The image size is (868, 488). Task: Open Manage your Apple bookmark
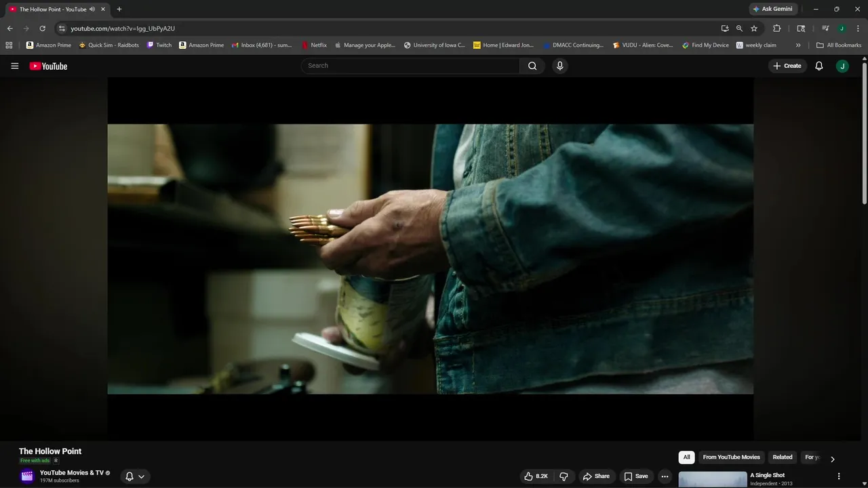coord(366,45)
